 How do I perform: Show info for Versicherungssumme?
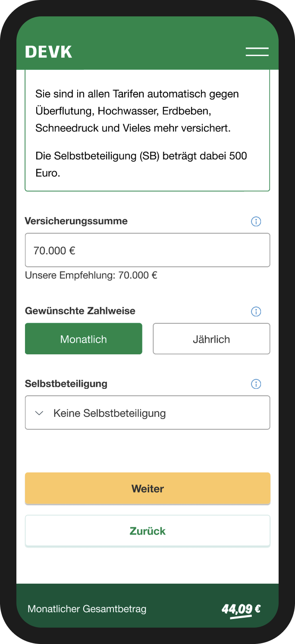[x=256, y=222]
